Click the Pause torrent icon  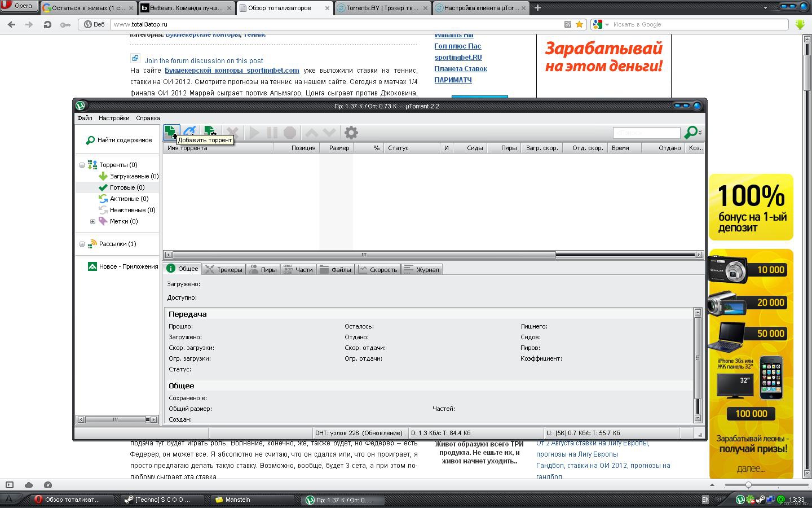(272, 133)
